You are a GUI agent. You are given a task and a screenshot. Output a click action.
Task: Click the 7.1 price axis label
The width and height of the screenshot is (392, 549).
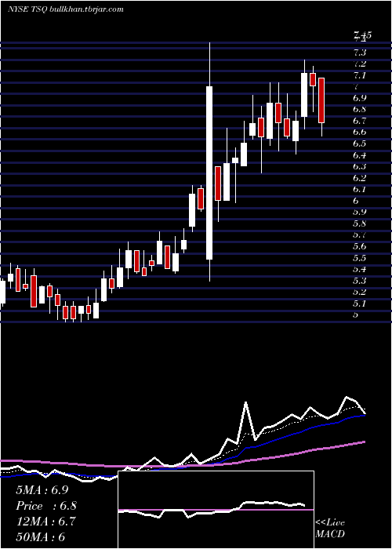coord(360,75)
